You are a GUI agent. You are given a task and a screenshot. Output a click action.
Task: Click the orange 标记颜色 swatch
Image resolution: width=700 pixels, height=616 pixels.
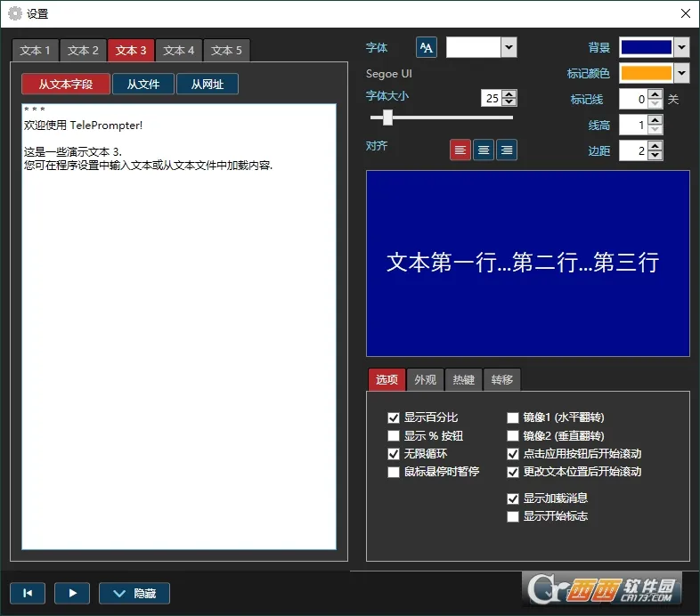[x=647, y=73]
